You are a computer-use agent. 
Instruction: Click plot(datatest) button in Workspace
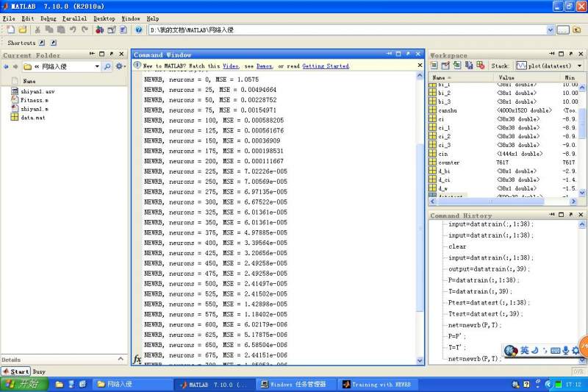pos(544,65)
